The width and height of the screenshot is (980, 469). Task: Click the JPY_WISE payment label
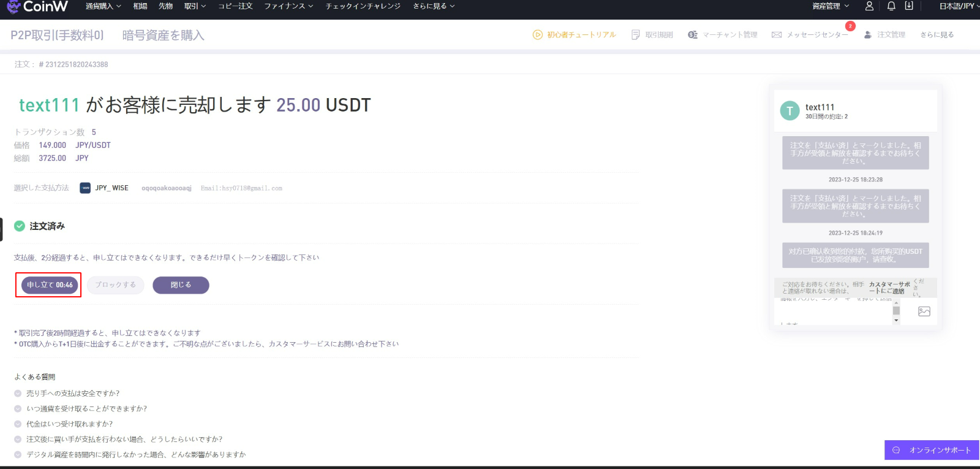111,188
